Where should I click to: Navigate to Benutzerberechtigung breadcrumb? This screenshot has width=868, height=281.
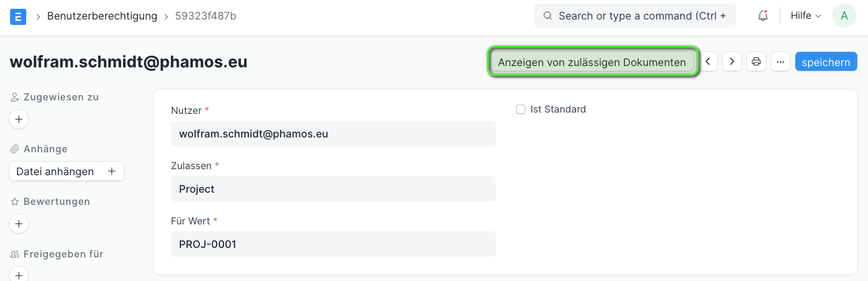pyautogui.click(x=102, y=15)
